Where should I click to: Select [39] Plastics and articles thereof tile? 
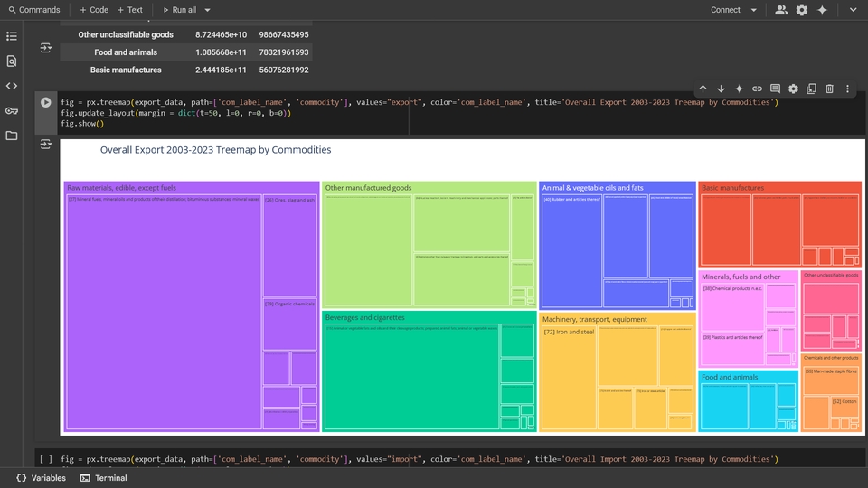tap(731, 349)
